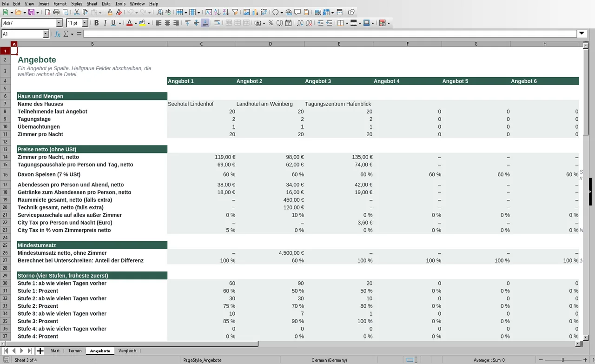Expand the Name Box dropdown

[x=46, y=34]
